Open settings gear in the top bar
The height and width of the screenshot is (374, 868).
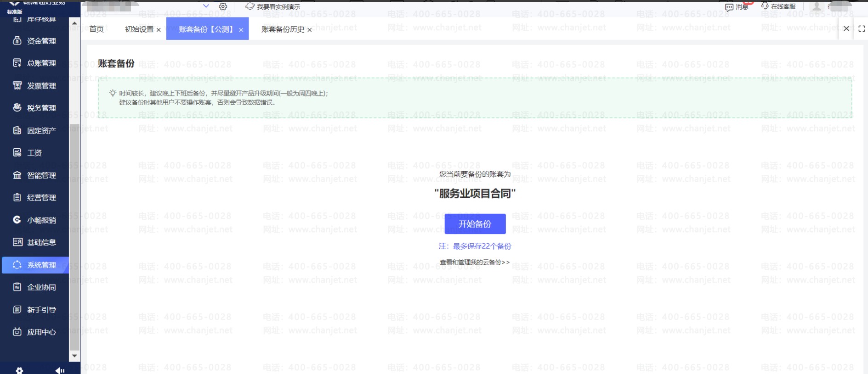(223, 6)
